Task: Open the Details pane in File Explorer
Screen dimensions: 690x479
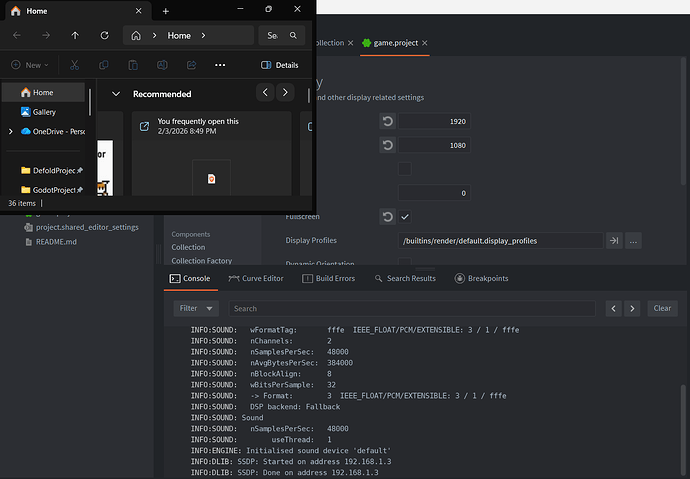Action: 279,65
